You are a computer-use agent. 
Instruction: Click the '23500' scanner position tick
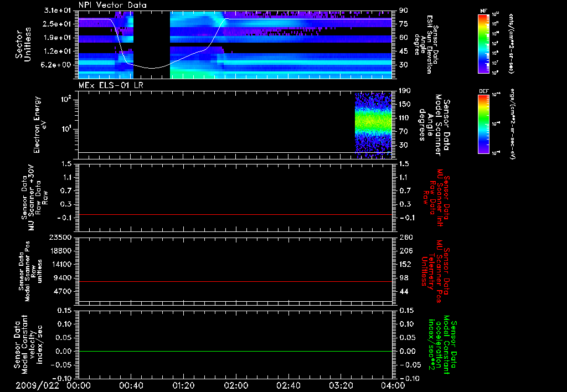coord(60,238)
